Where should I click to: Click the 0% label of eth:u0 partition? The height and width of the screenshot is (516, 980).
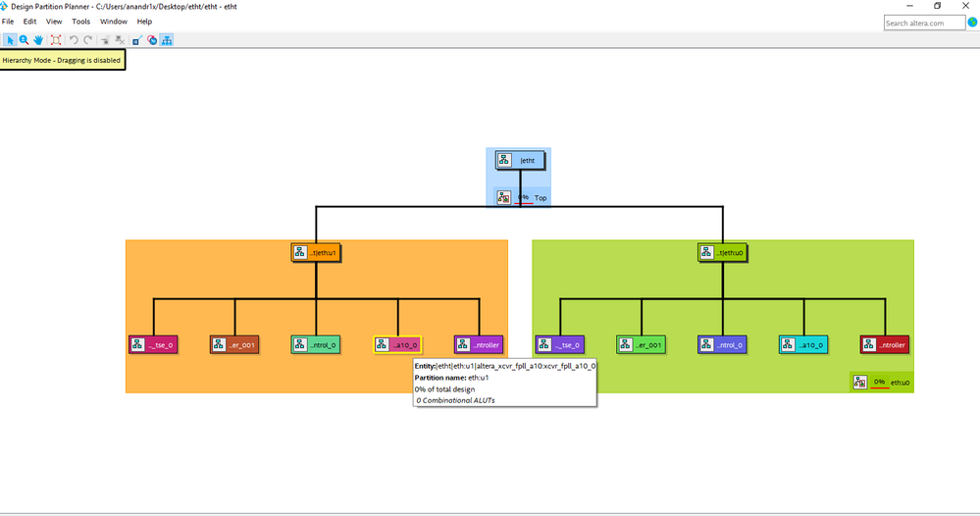coord(880,382)
